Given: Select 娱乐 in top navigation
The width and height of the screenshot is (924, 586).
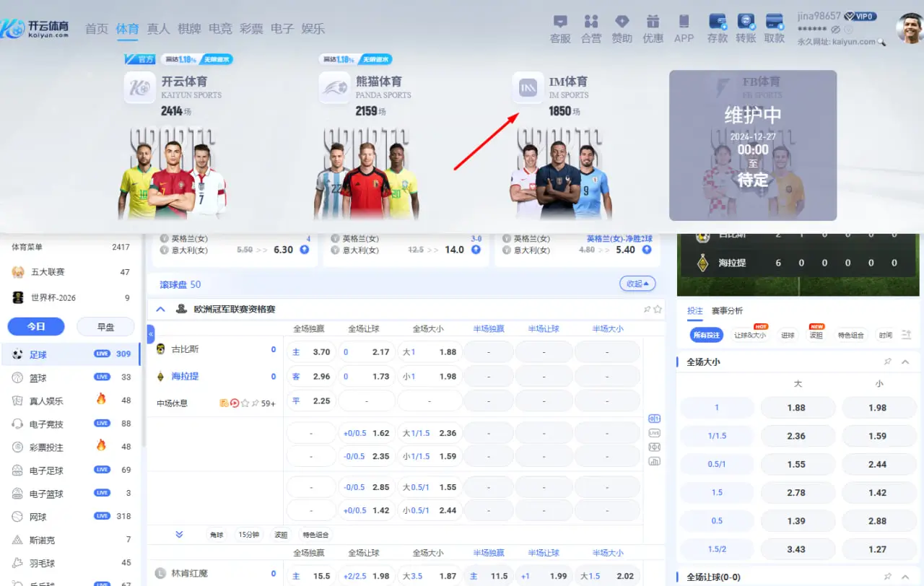Looking at the screenshot, I should tap(313, 29).
